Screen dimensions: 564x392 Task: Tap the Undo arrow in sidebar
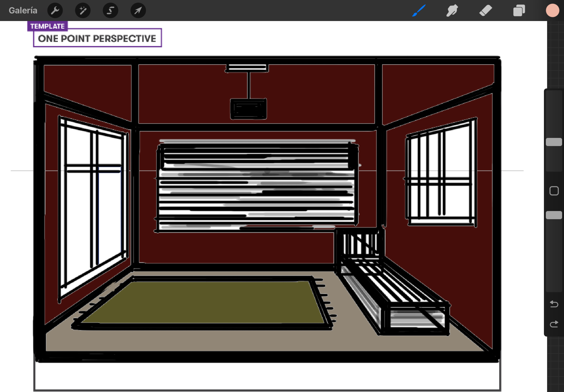point(554,304)
